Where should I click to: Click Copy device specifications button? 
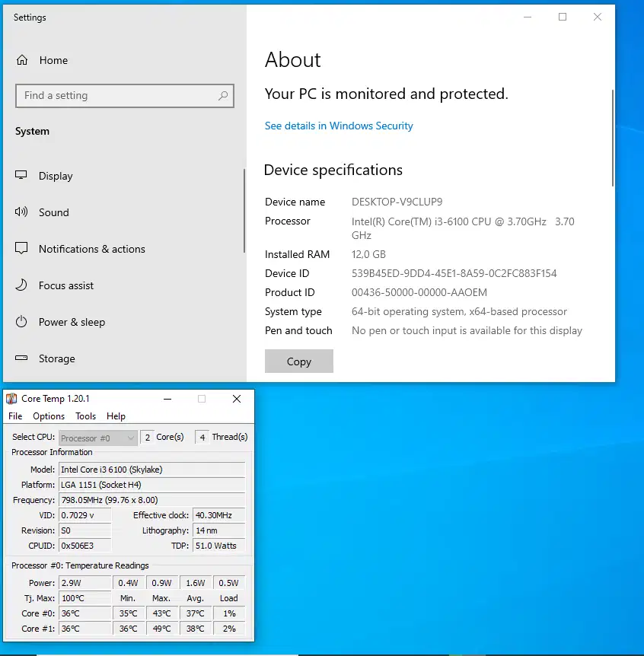click(x=298, y=361)
